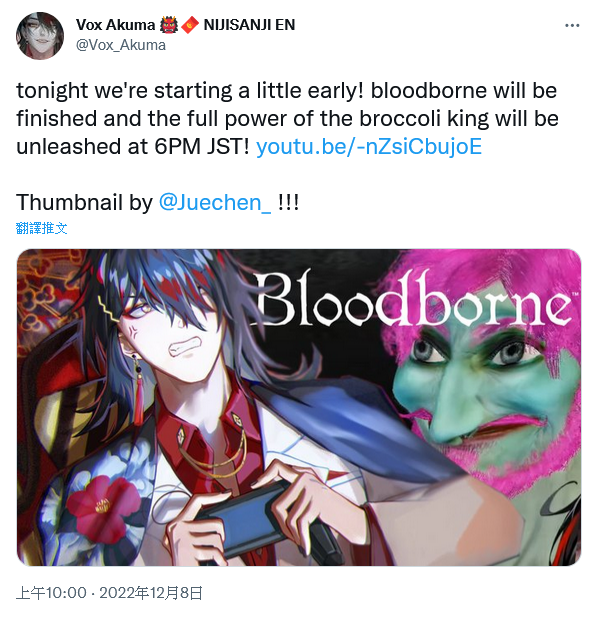The width and height of the screenshot is (598, 619).
Task: Click the 上午10:00 timestamp
Action: [x=51, y=593]
